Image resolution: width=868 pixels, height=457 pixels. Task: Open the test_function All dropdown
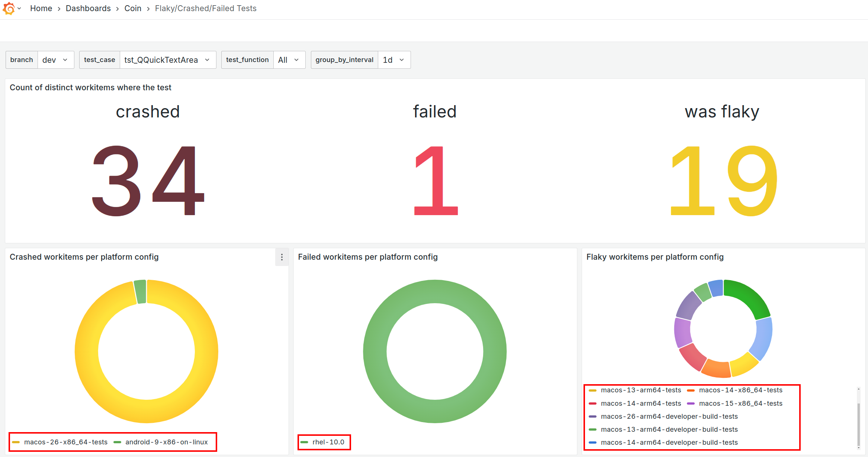pyautogui.click(x=289, y=60)
